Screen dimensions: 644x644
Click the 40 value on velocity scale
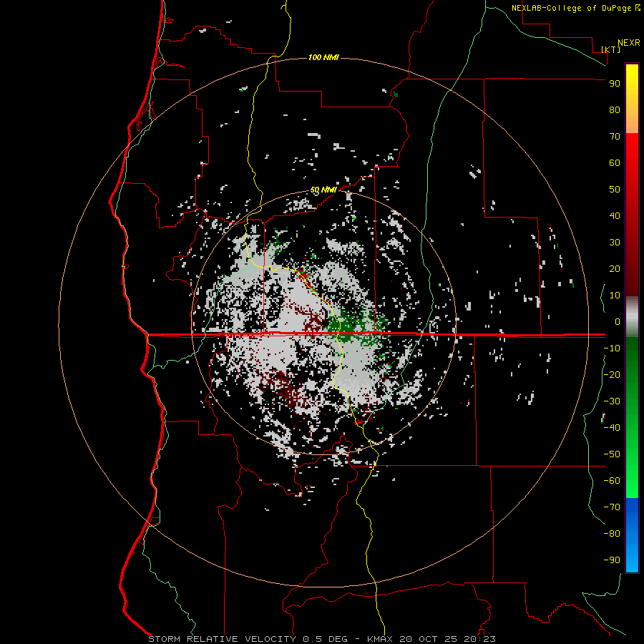point(615,215)
